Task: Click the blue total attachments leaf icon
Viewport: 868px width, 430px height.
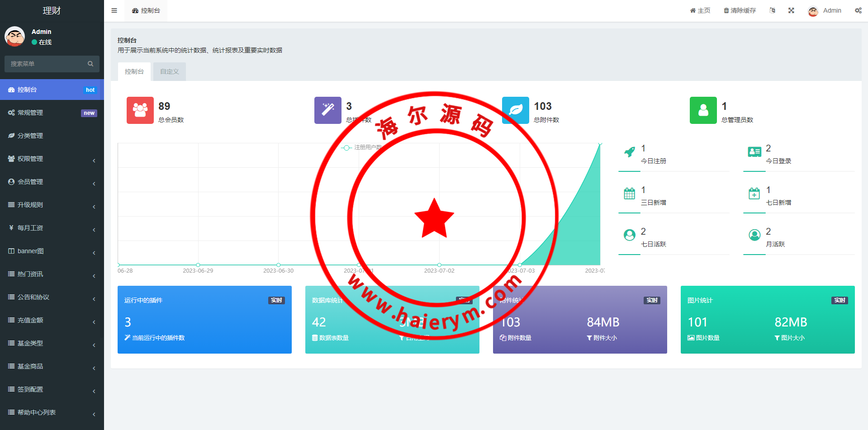Action: click(515, 110)
